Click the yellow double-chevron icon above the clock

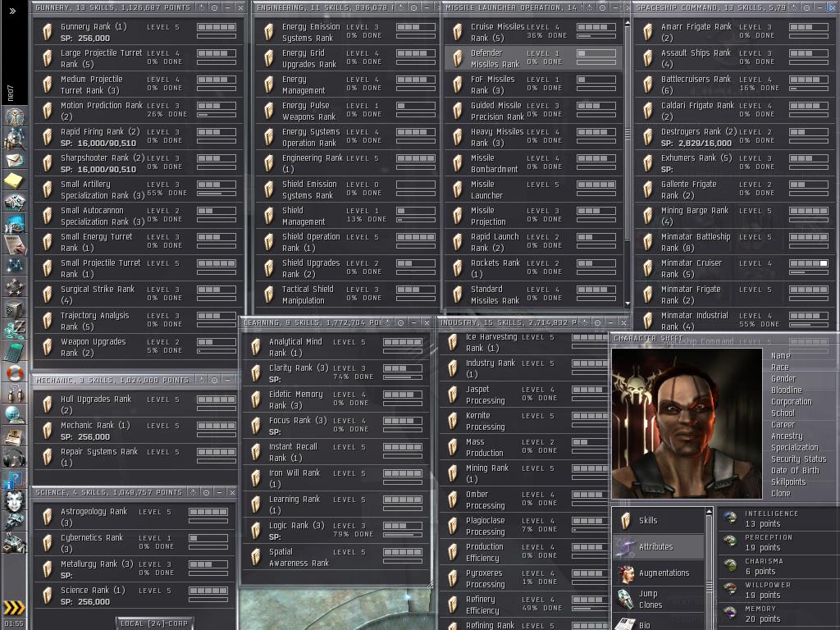15,607
